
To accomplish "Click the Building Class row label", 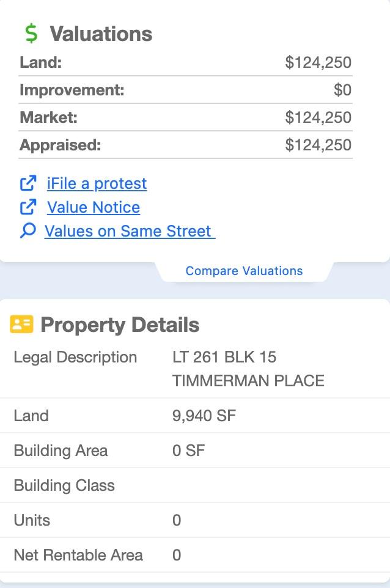I will click(64, 485).
